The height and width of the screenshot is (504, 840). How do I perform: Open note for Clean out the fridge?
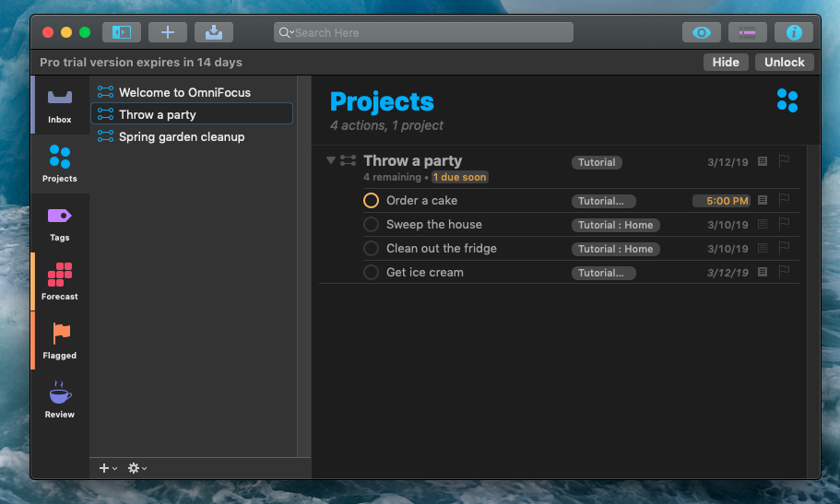[x=763, y=248]
